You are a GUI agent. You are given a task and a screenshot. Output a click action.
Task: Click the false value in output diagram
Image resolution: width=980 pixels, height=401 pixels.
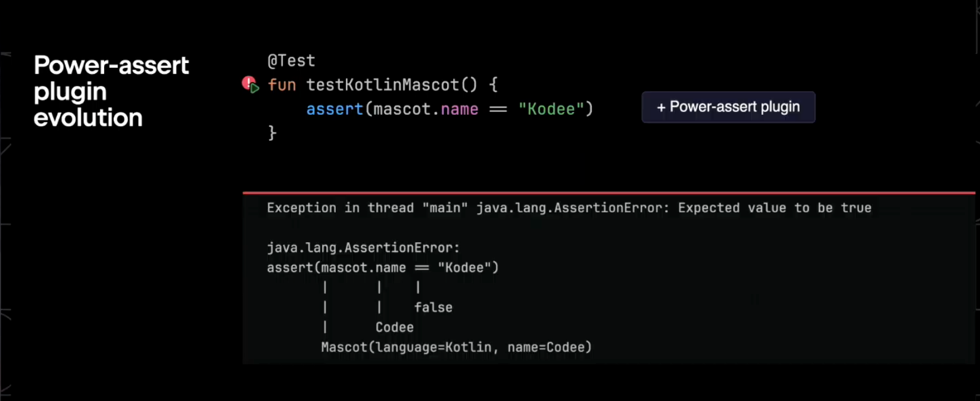[433, 308]
